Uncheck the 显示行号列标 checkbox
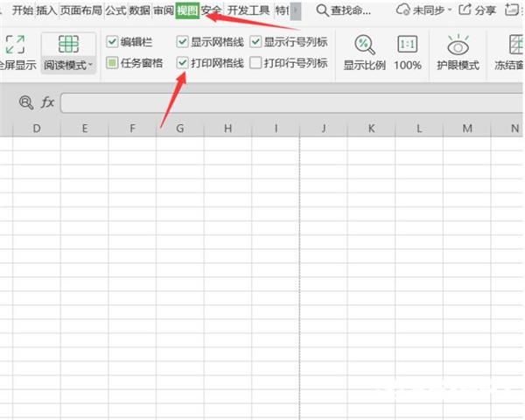525x420 pixels. coord(255,42)
